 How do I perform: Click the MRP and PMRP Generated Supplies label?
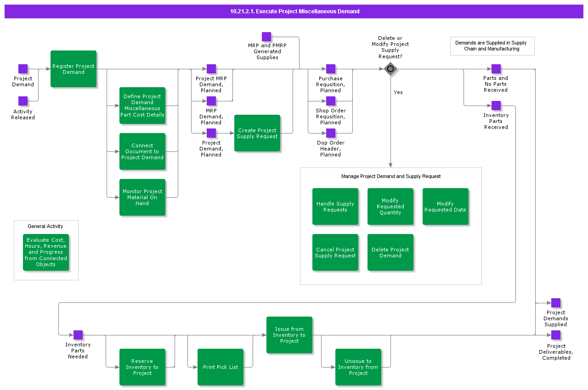[x=267, y=51]
